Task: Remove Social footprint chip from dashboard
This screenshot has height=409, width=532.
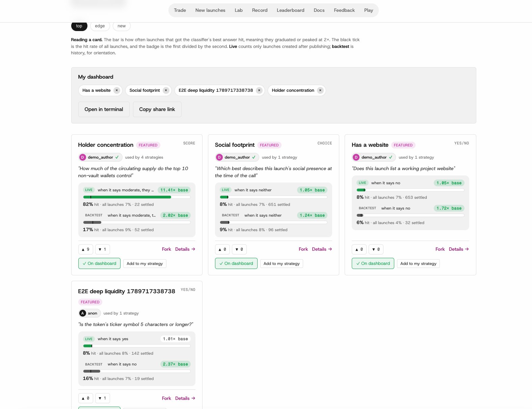Action: [x=166, y=90]
